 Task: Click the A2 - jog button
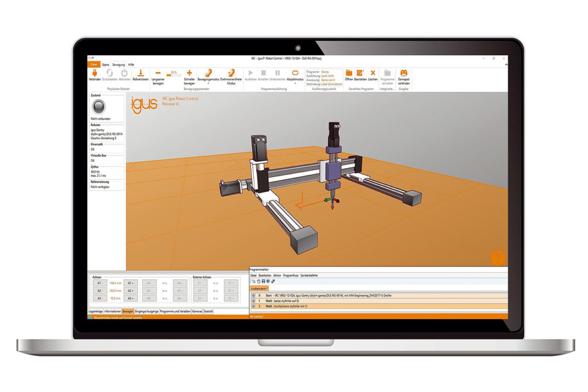click(100, 291)
